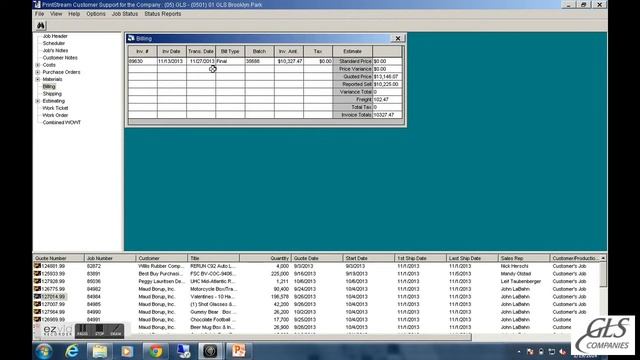
Task: Expand the Purchase Orders tree node
Action: (38, 72)
